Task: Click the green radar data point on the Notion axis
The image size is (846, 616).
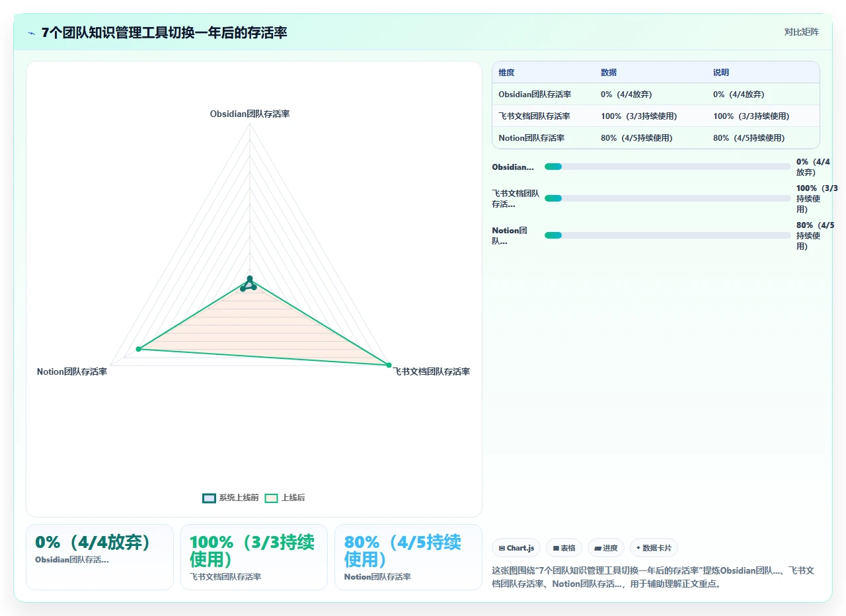Action: (139, 349)
